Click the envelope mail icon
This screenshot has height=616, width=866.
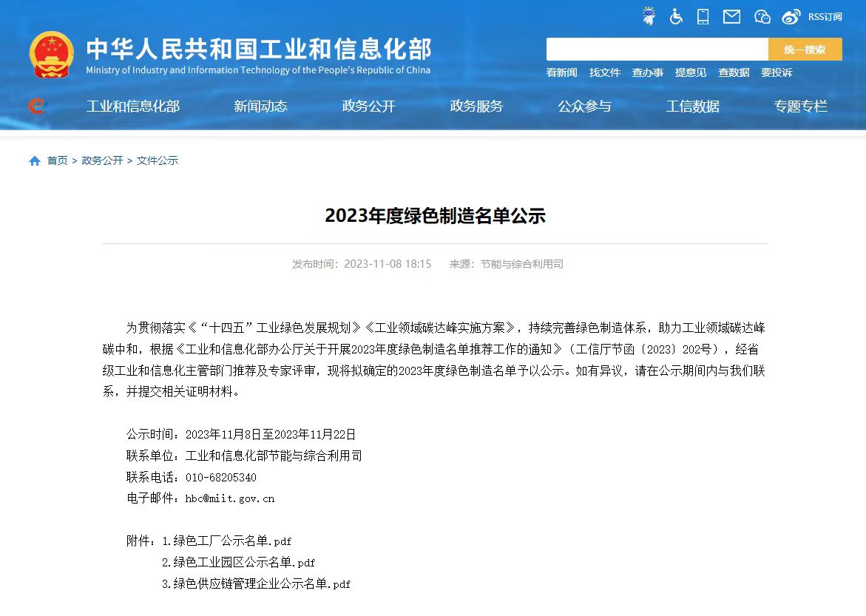(731, 16)
